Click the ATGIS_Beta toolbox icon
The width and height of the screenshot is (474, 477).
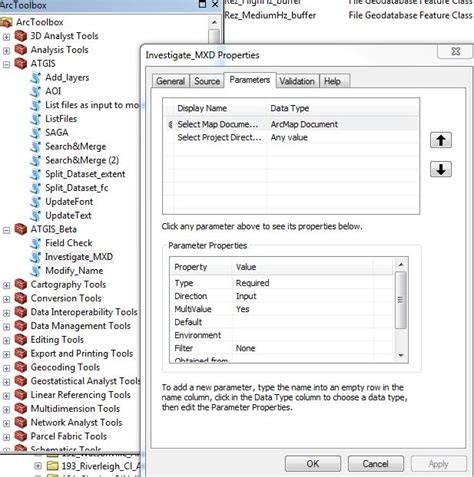21,229
